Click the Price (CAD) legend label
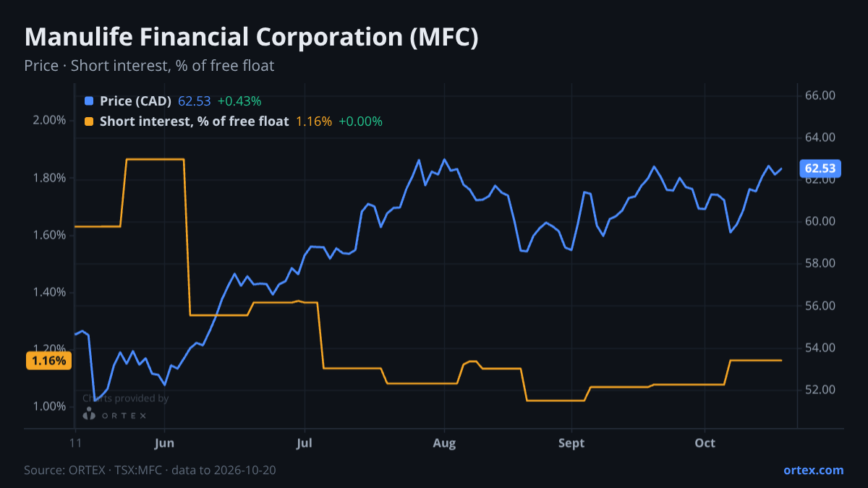Screen dimensions: 868x488 (x=136, y=101)
